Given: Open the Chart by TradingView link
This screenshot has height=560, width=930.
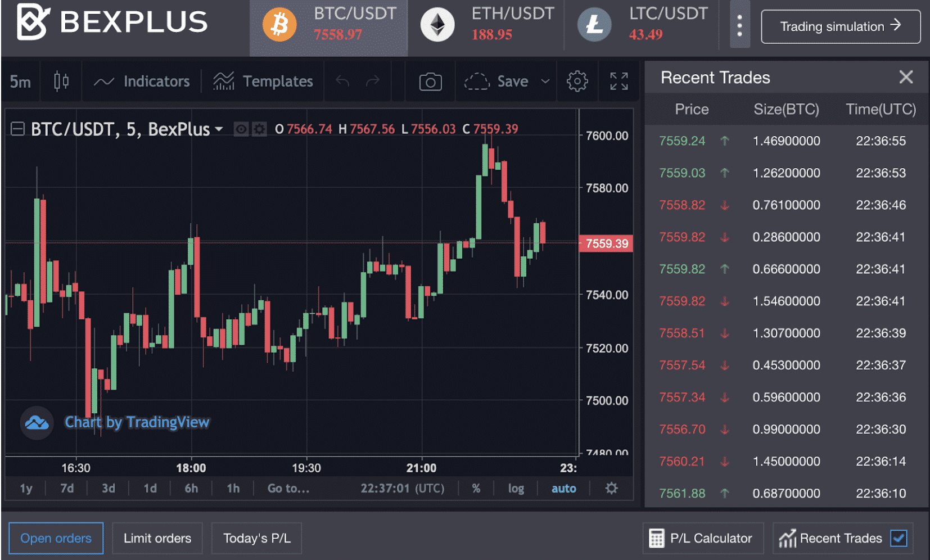Looking at the screenshot, I should point(137,422).
